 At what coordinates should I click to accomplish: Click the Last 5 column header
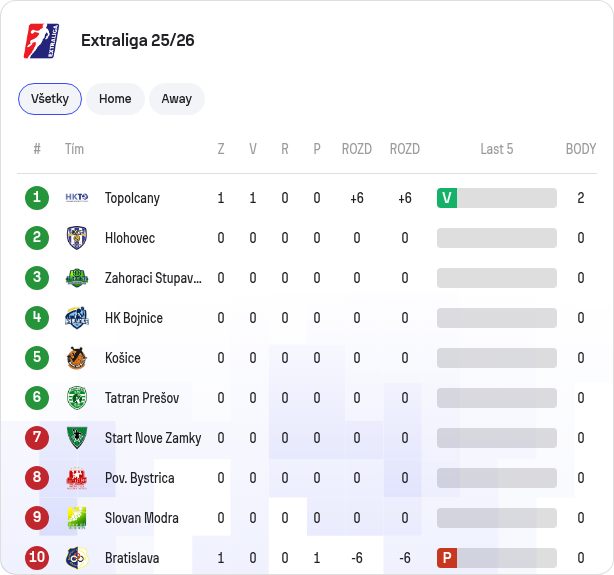tap(497, 149)
